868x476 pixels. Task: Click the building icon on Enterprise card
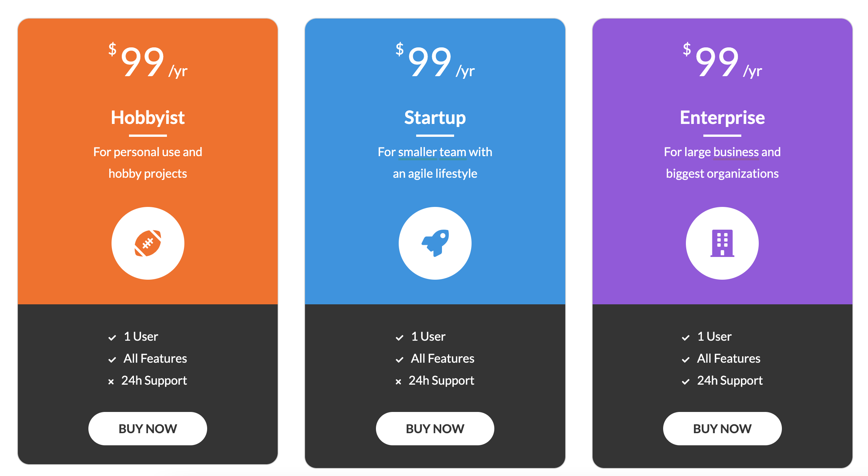pyautogui.click(x=722, y=243)
